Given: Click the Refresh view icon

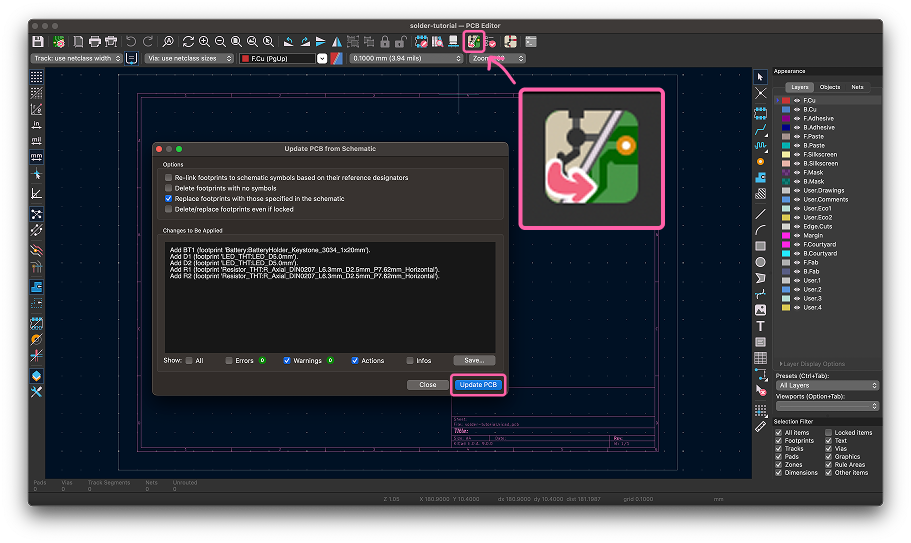Looking at the screenshot, I should (188, 42).
